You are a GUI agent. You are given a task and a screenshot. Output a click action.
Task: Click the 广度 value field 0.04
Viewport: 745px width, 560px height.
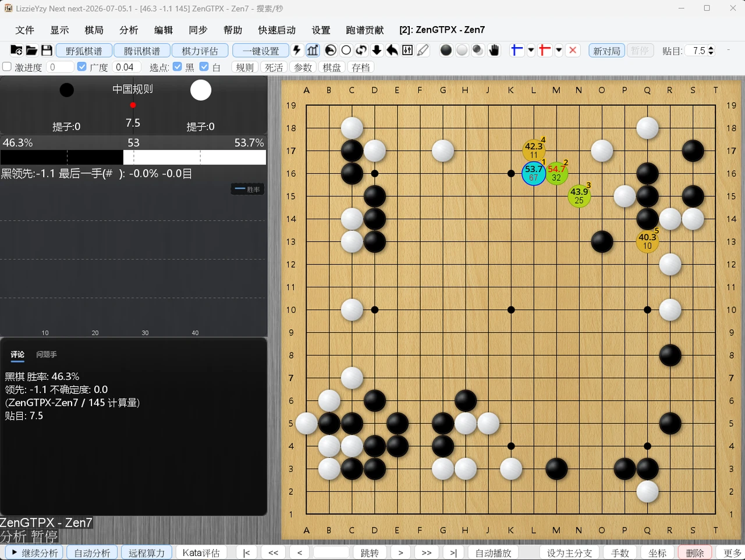tap(126, 67)
